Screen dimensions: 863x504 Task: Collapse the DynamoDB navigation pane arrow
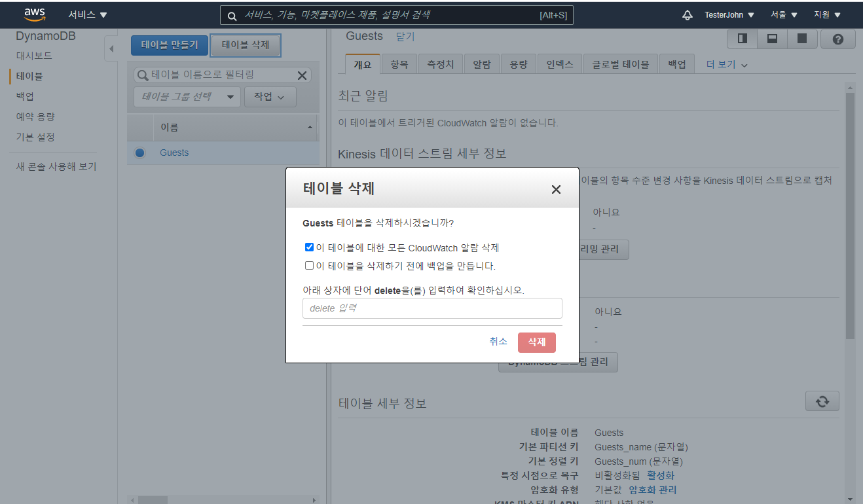coord(111,48)
